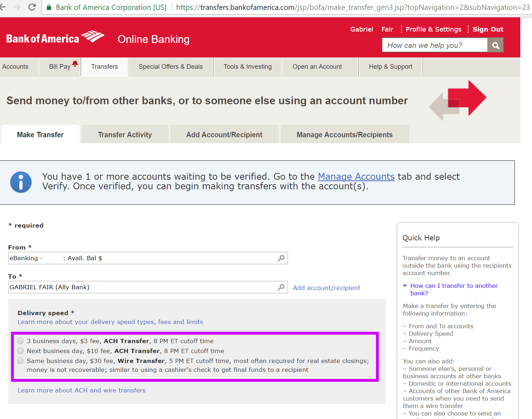The height and width of the screenshot is (419, 532).
Task: Click the browser address bar URL
Action: (353, 7)
